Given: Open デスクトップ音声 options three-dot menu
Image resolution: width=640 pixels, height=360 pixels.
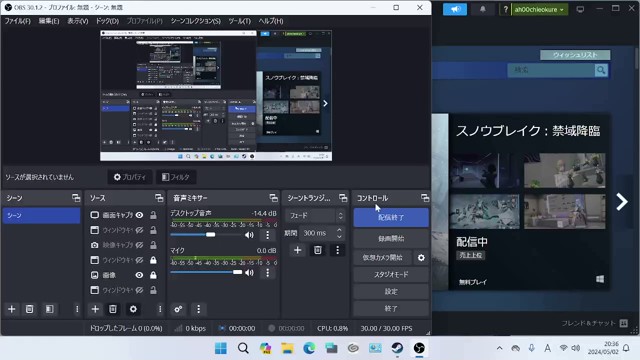Looking at the screenshot, I should [x=267, y=235].
